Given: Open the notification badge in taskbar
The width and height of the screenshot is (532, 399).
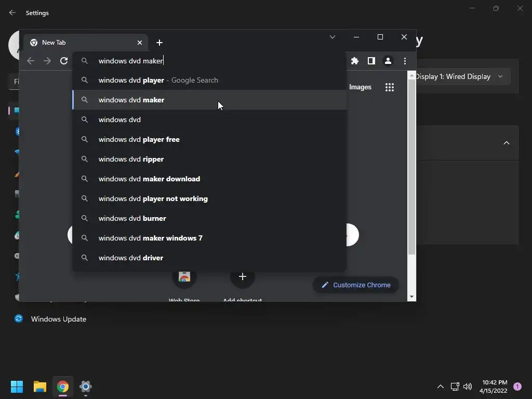Looking at the screenshot, I should (x=517, y=387).
